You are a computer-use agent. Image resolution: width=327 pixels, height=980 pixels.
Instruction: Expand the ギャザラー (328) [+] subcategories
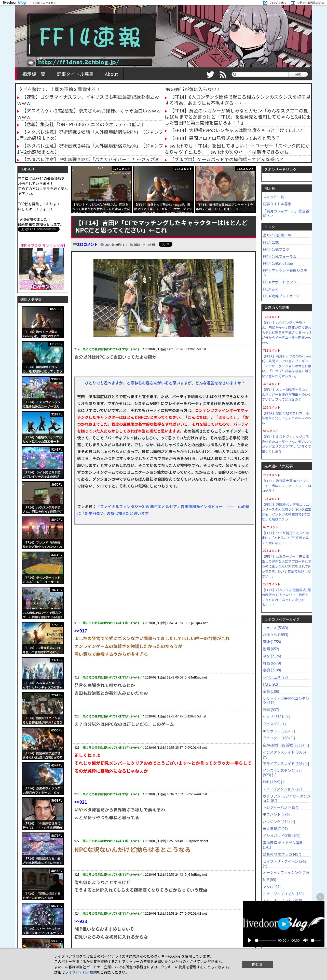(292, 731)
